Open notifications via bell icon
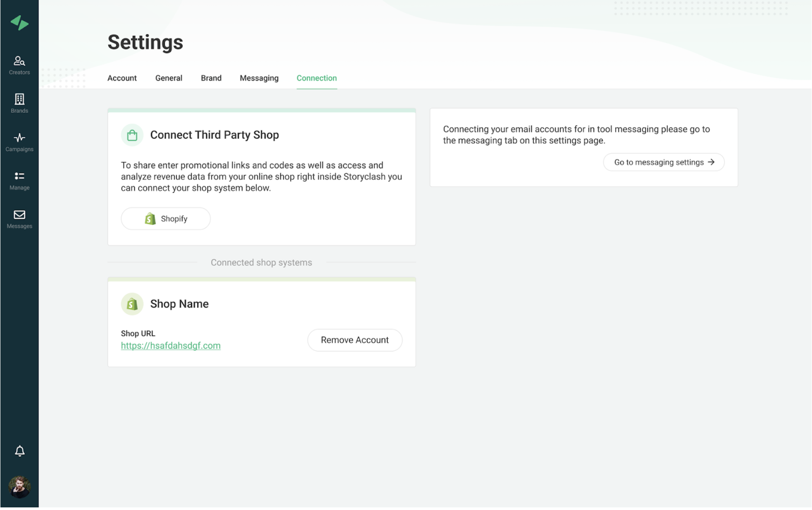812x510 pixels. 19,451
